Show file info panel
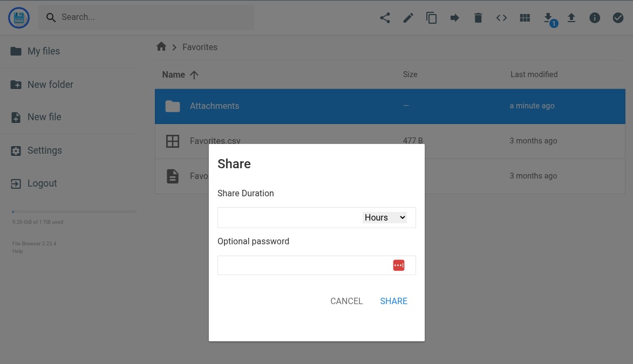The image size is (633, 364). point(595,17)
